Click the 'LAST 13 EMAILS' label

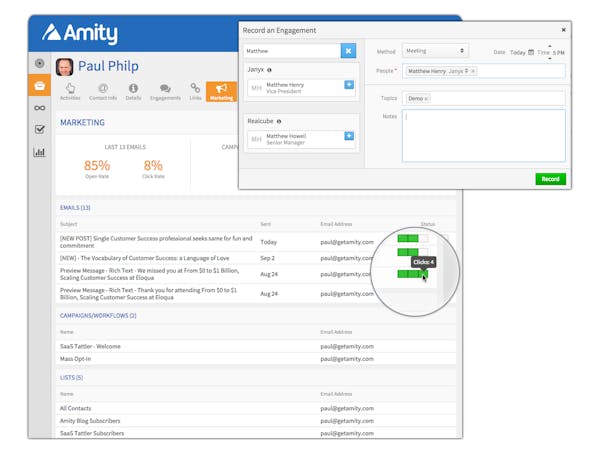pyautogui.click(x=125, y=147)
